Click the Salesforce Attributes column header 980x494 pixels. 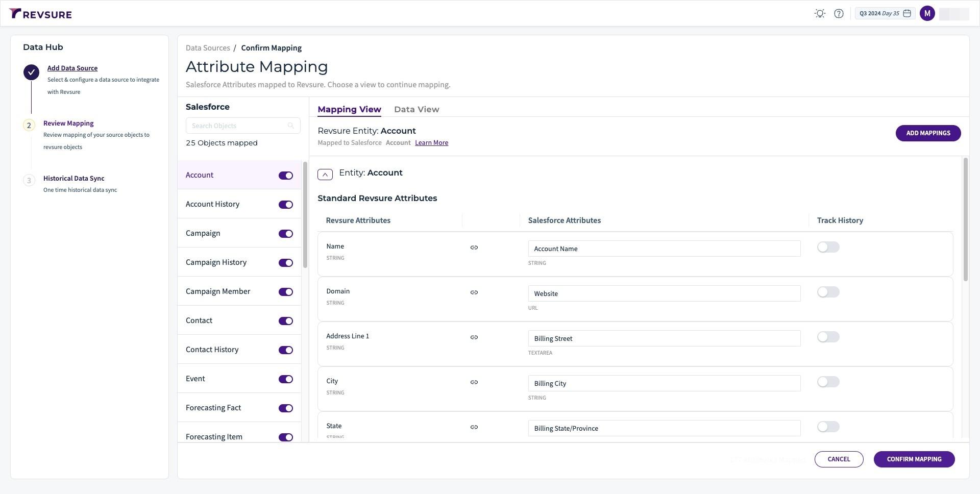[x=564, y=220]
